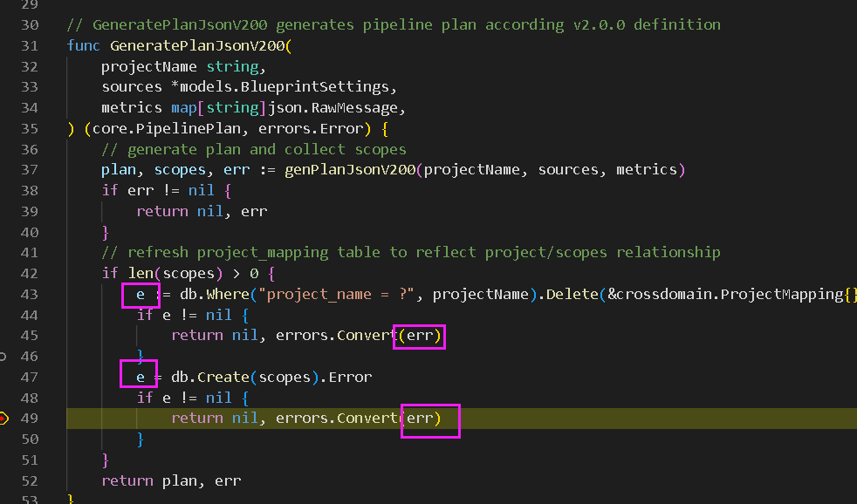Screen dimensions: 857x504
Task: Click the err argument on line 49
Action: pyautogui.click(x=420, y=419)
